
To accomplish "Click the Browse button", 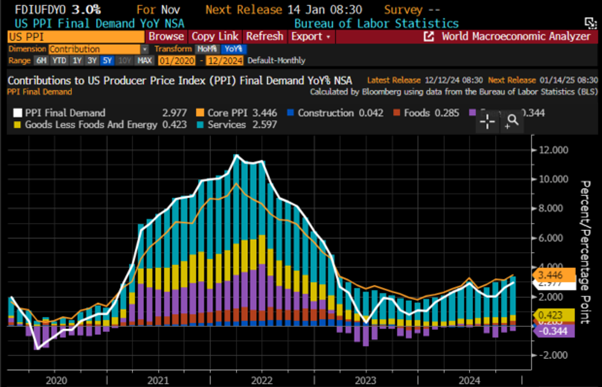I will (166, 36).
